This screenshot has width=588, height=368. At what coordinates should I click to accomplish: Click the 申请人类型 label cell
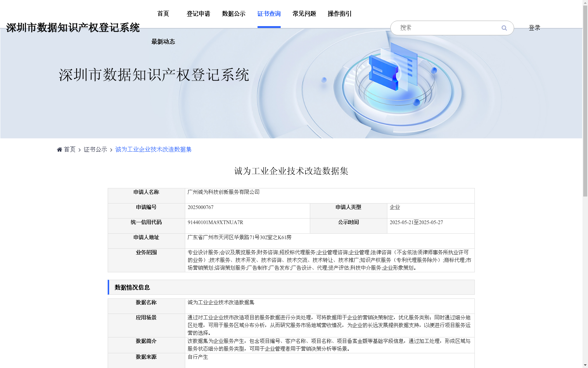pos(348,211)
